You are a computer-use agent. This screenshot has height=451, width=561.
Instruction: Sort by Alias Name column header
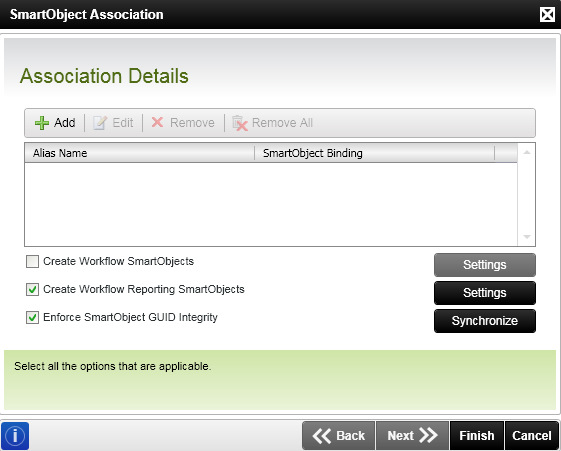[140, 153]
